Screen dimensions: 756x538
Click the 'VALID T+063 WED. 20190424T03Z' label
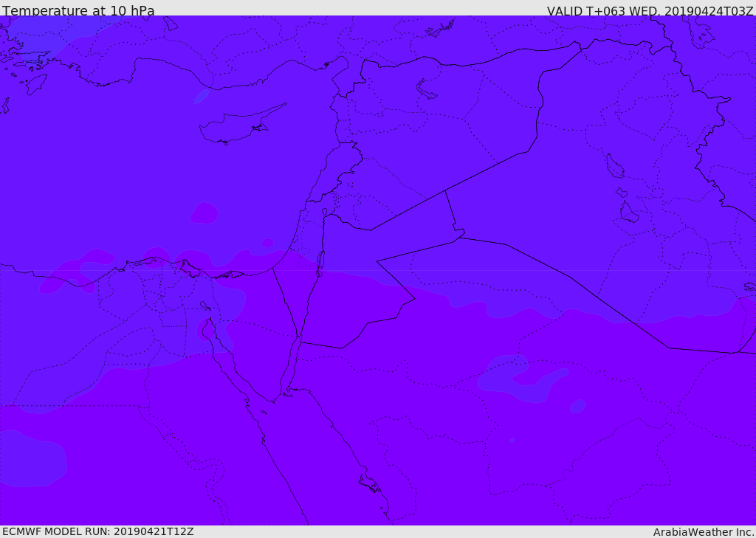coord(650,11)
